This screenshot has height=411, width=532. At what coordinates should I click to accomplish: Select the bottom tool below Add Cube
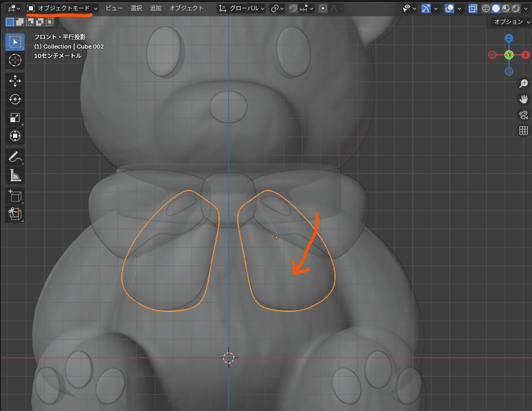pyautogui.click(x=15, y=214)
